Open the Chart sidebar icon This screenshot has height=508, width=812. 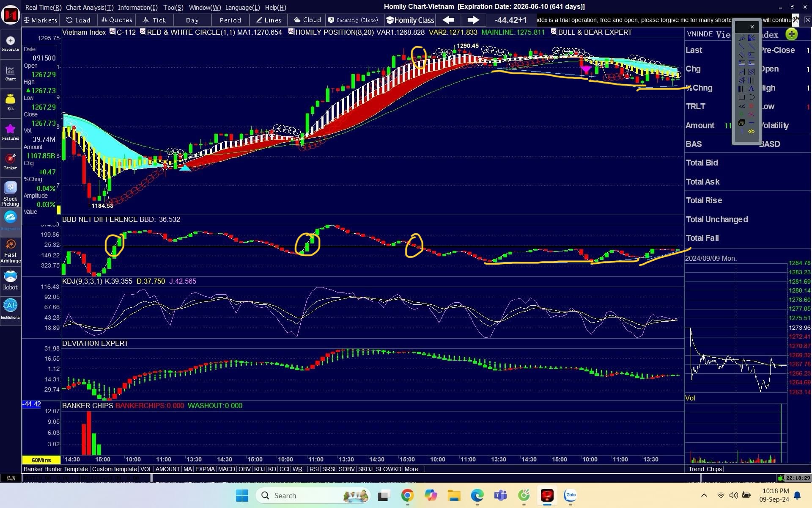11,73
